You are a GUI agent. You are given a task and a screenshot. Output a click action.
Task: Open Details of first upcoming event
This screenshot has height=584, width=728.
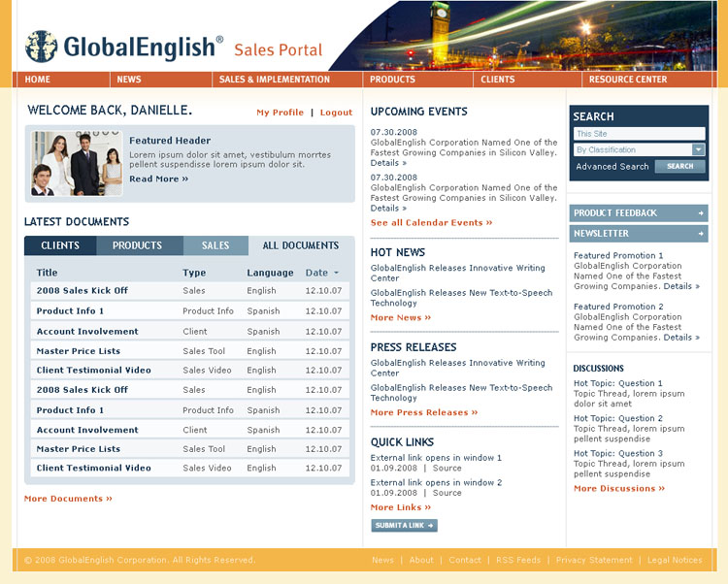[388, 163]
